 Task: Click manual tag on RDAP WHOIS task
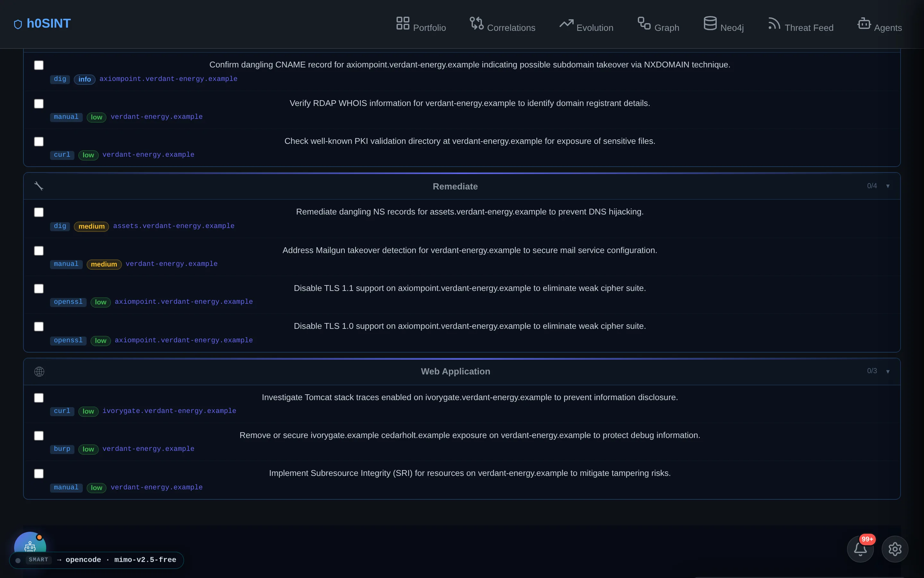click(66, 117)
